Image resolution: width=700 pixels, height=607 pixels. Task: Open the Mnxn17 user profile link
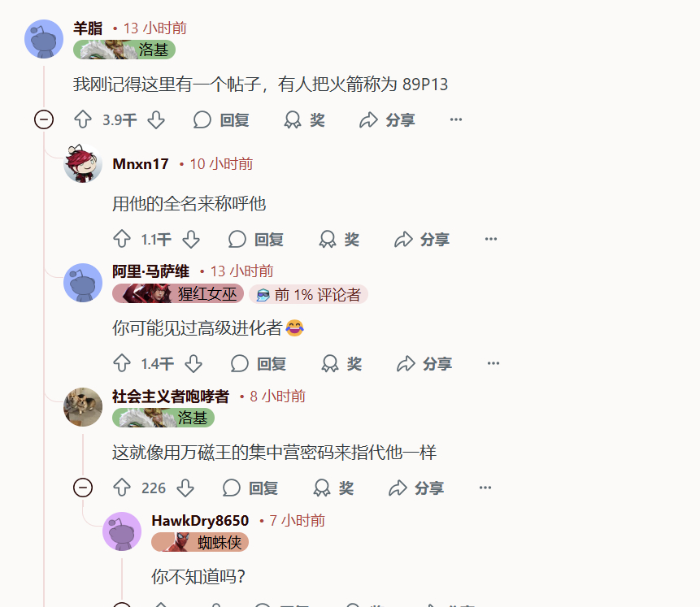[141, 164]
